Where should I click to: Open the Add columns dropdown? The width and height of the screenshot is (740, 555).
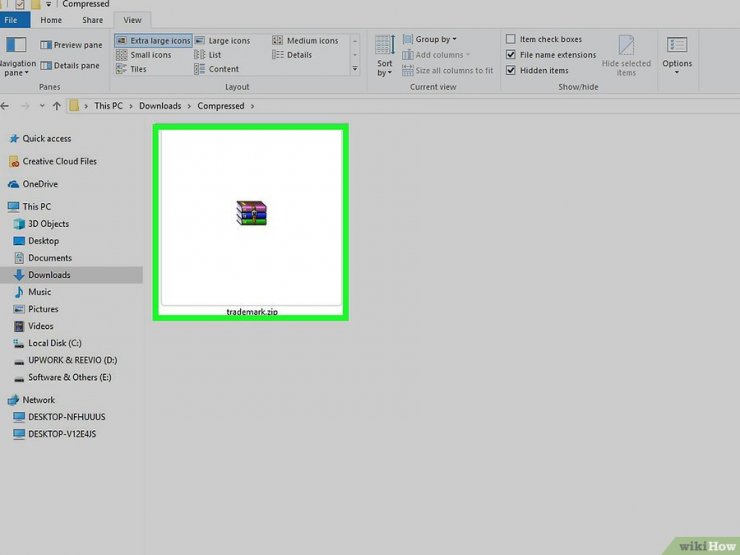coord(436,55)
